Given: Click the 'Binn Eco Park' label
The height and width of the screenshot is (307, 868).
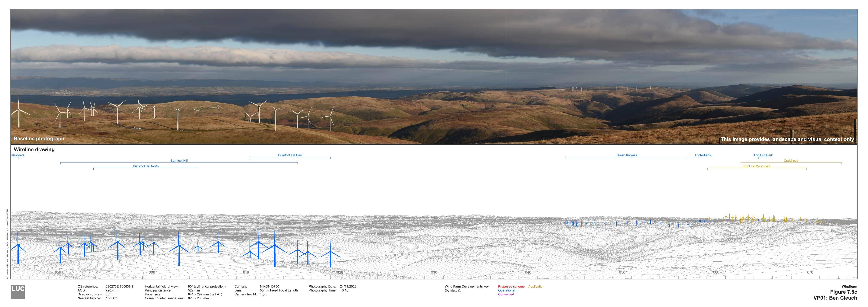Looking at the screenshot, I should pyautogui.click(x=762, y=155).
